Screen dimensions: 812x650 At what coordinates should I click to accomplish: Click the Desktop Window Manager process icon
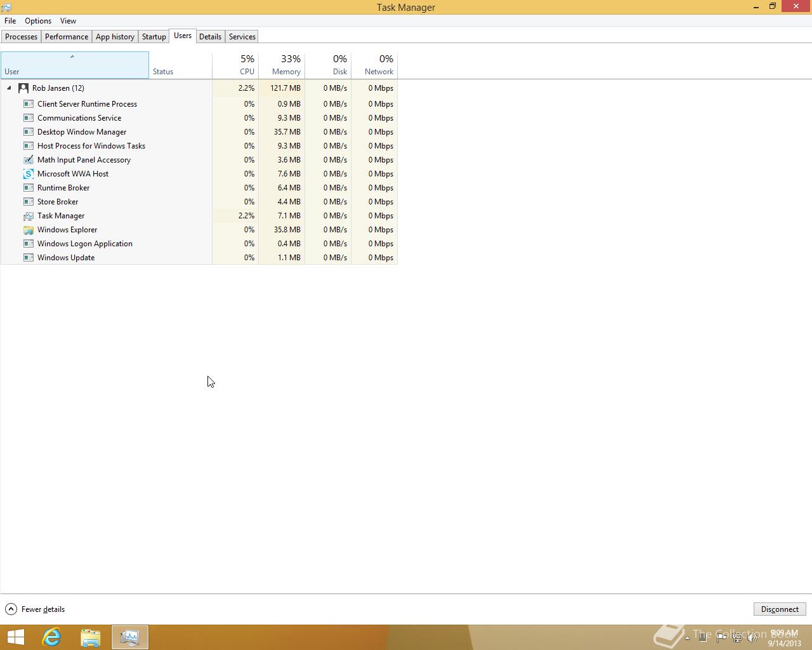click(29, 132)
